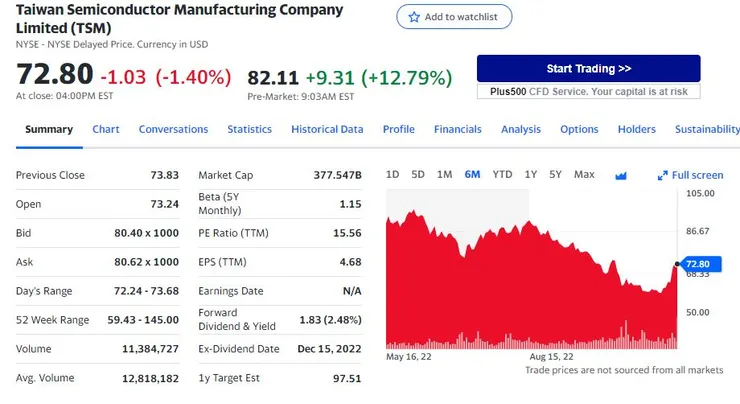Click the 72.80 price marker on chart
This screenshot has width=740, height=404.
pyautogui.click(x=697, y=264)
